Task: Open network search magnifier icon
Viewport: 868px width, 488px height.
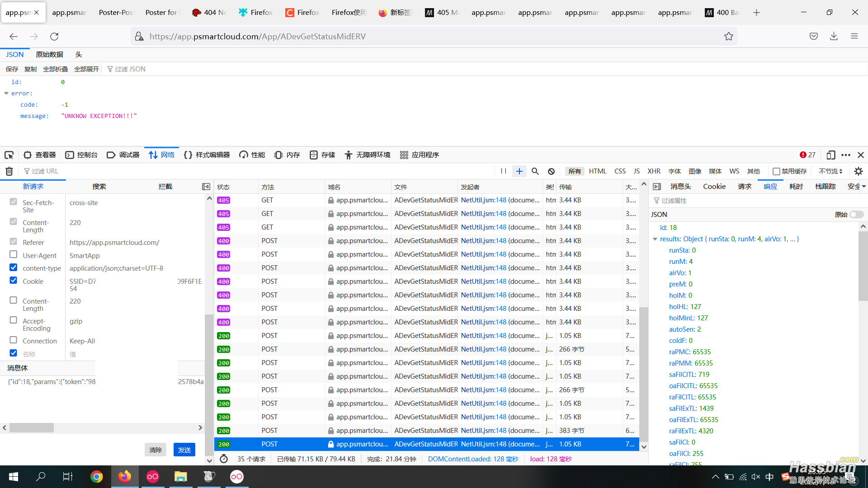Action: [535, 171]
